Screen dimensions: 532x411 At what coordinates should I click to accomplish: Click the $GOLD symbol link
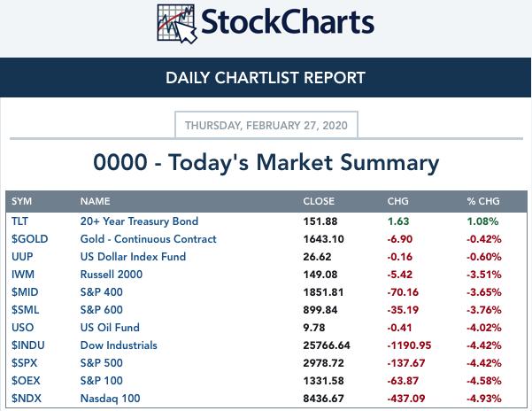[x=29, y=239]
